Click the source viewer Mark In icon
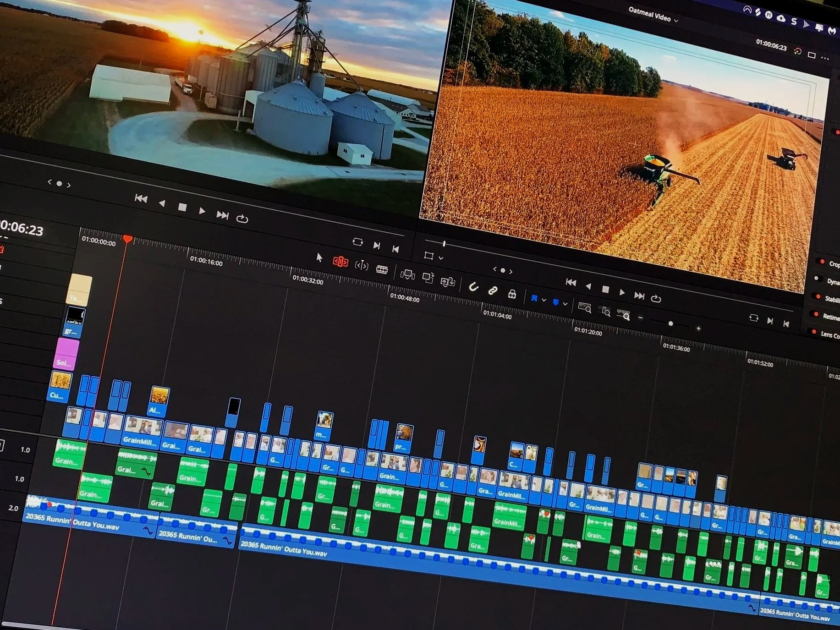840x630 pixels. 377,246
